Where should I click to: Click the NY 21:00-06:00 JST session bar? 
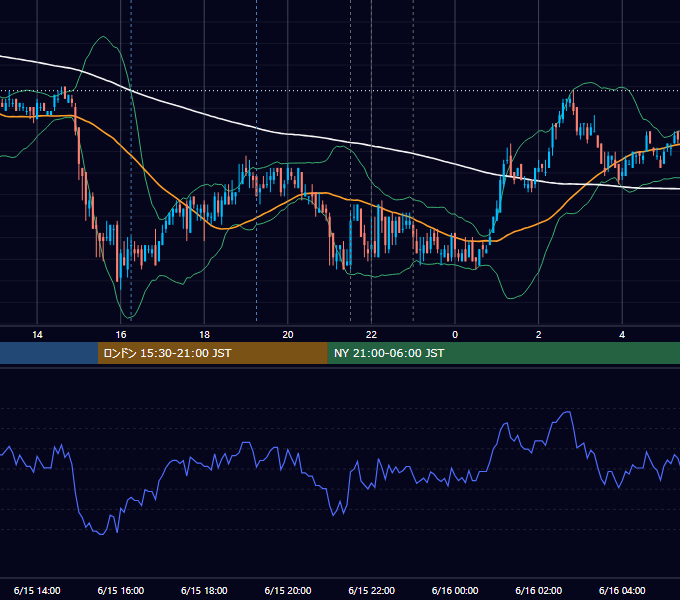(x=503, y=353)
